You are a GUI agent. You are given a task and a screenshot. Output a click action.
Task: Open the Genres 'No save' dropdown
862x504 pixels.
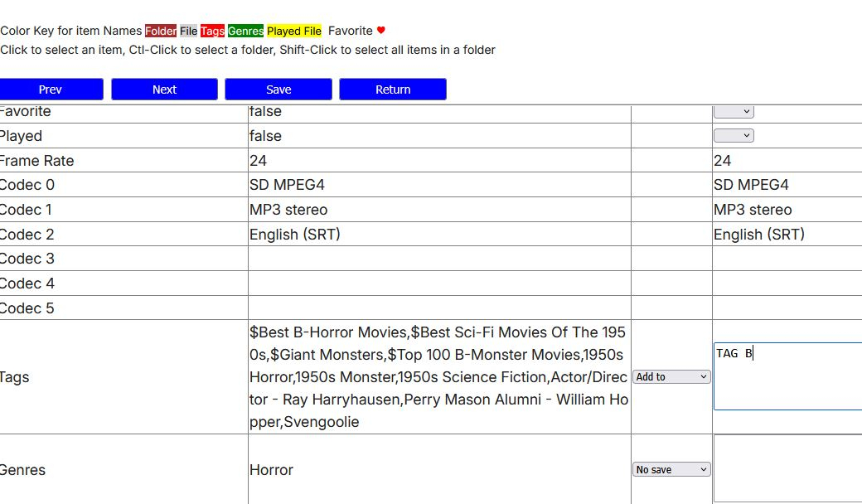671,469
